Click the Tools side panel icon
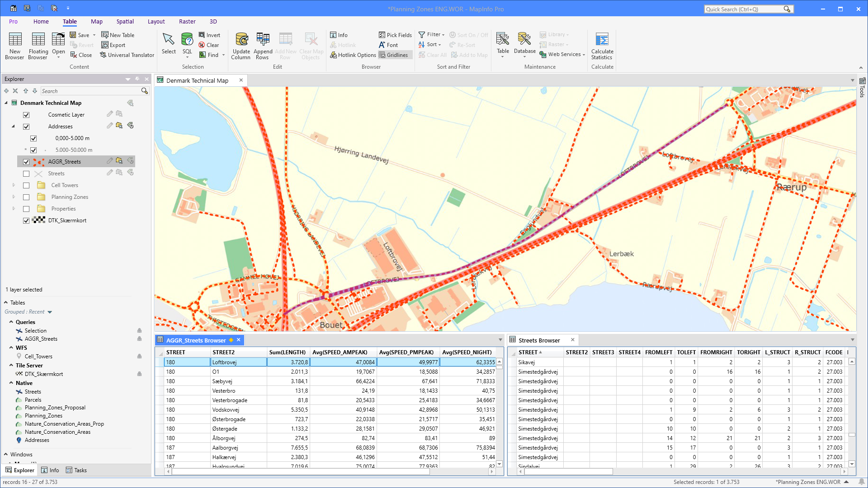The image size is (868, 488). pos(862,88)
